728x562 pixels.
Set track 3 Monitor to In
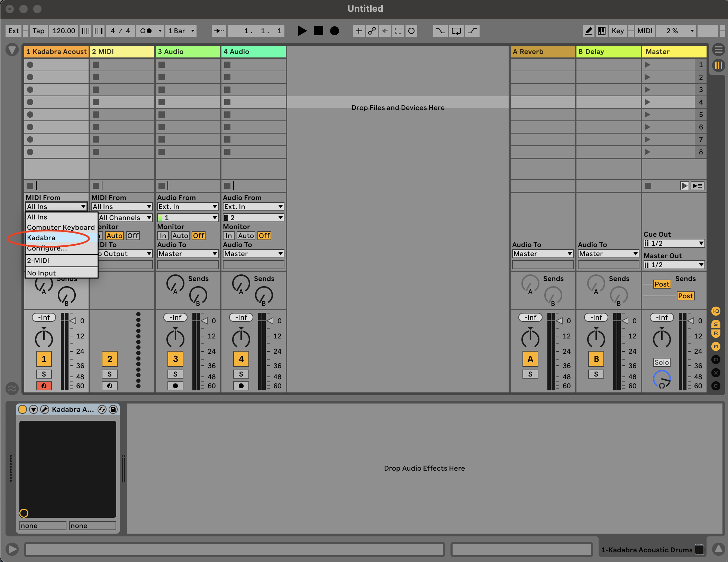click(163, 236)
